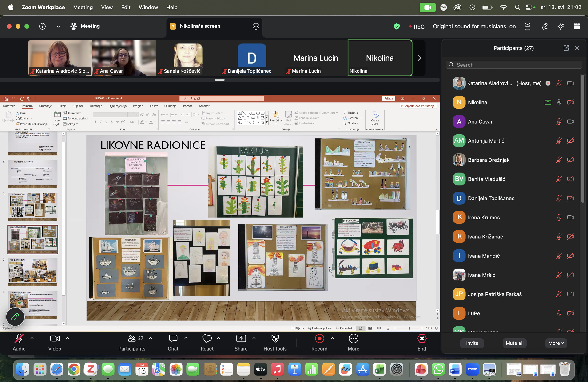Expand share options arrow in toolbar

pos(254,338)
